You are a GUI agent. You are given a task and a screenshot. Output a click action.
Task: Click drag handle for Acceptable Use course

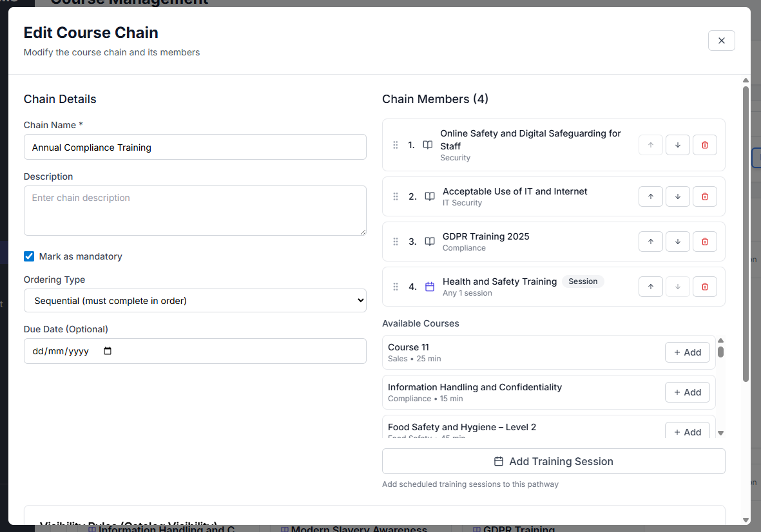tap(396, 196)
